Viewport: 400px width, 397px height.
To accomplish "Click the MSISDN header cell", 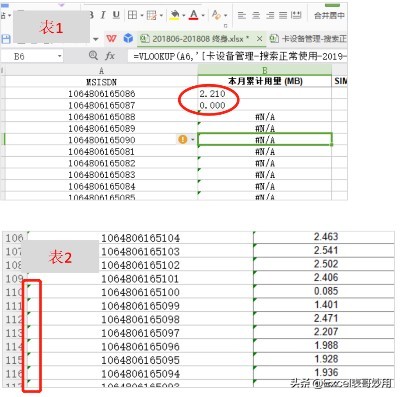I will click(x=101, y=82).
